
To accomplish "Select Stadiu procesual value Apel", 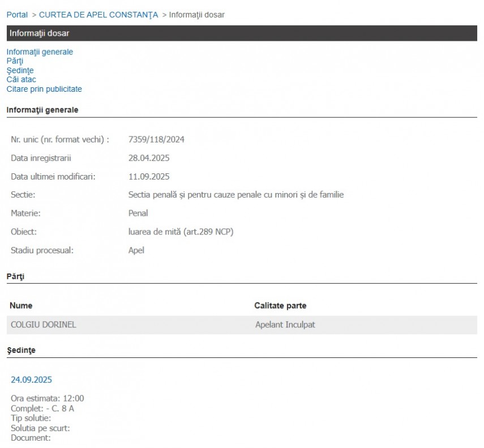I will click(136, 250).
